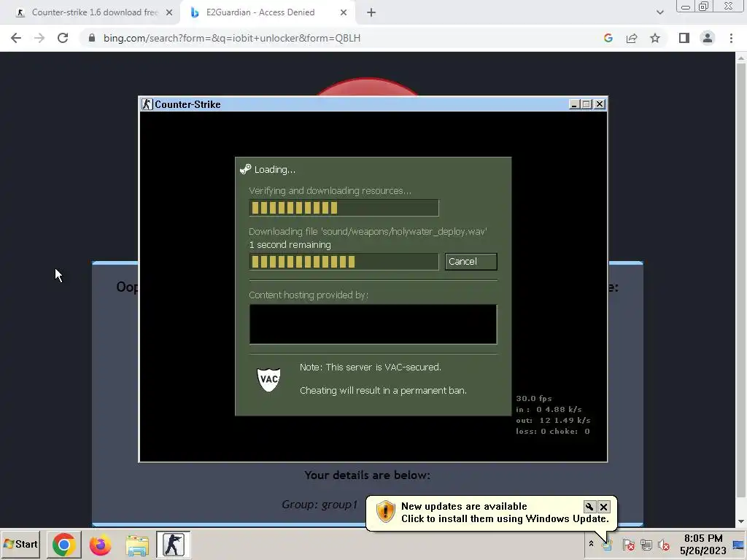Maximize the Counter-Strike window
747x560 pixels.
587,104
